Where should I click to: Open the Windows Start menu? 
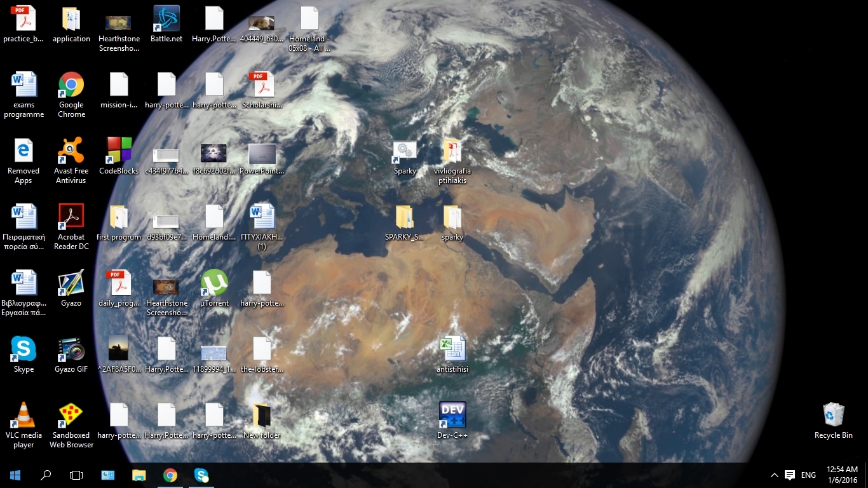(x=15, y=475)
